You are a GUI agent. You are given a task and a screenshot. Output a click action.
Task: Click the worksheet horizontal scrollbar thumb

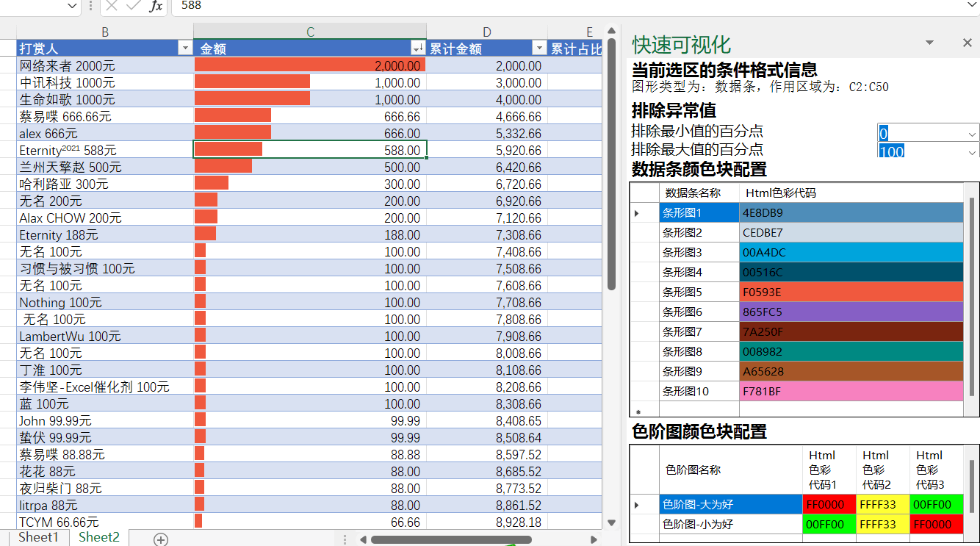pyautogui.click(x=451, y=539)
